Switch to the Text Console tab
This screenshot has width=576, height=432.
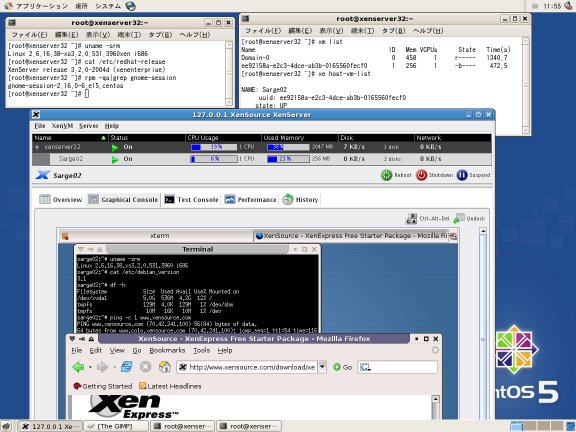(191, 199)
